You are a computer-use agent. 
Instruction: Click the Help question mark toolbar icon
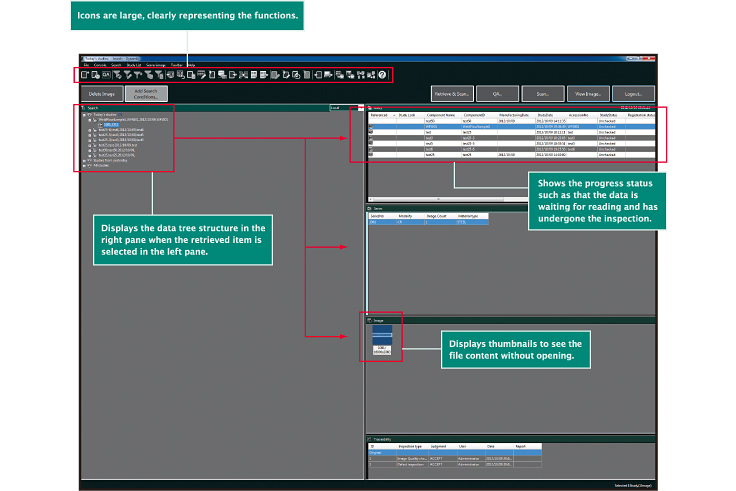[x=382, y=75]
